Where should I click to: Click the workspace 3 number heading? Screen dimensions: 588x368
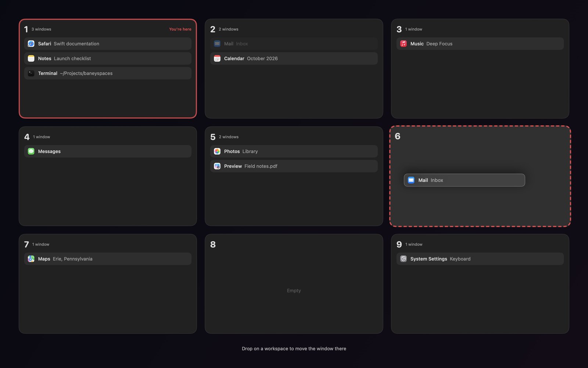[399, 29]
